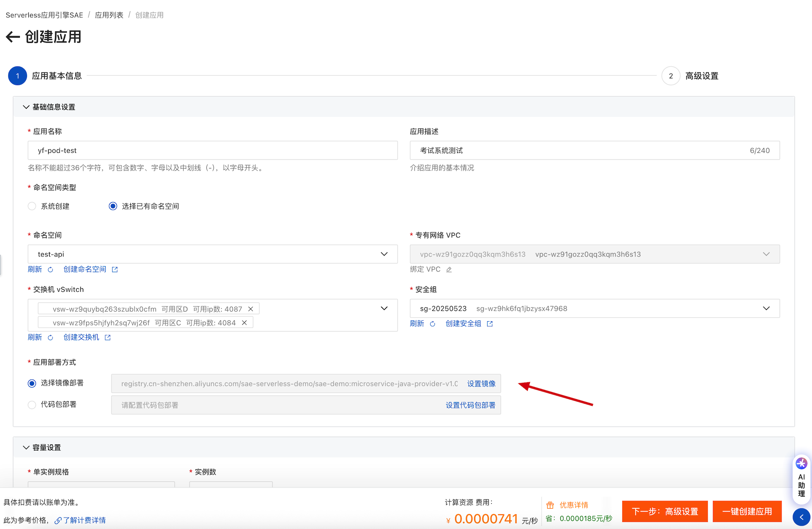Screen dimensions: 812x529
Task: Collapse the 容量设置 section
Action: pos(26,448)
